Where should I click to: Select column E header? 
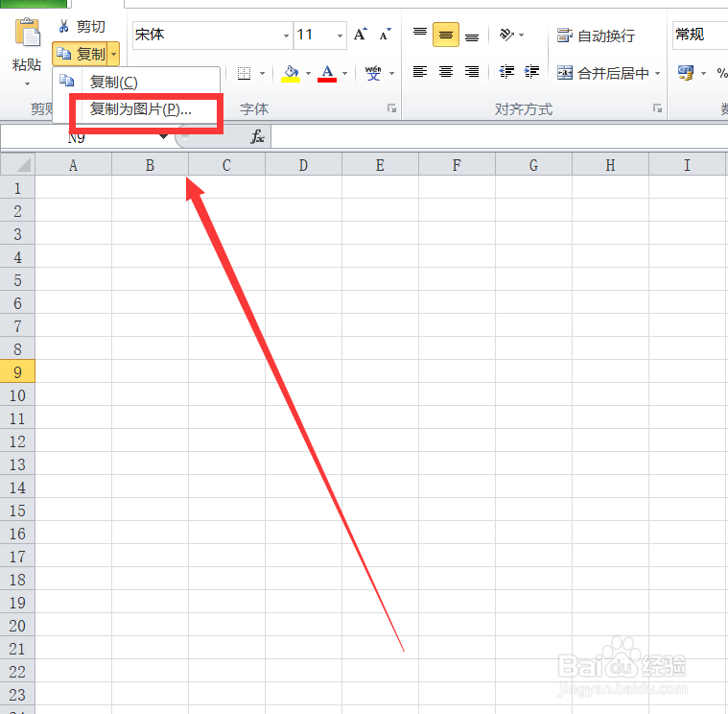point(380,165)
